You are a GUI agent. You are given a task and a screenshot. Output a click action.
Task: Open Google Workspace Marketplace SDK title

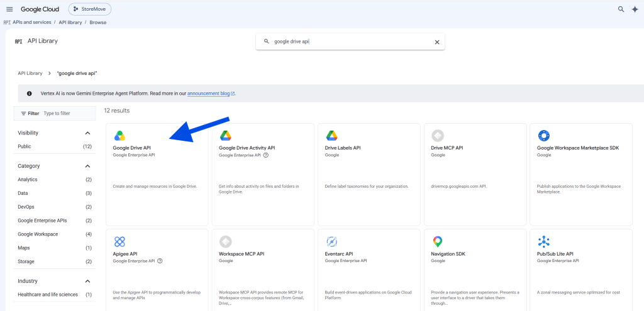[578, 148]
